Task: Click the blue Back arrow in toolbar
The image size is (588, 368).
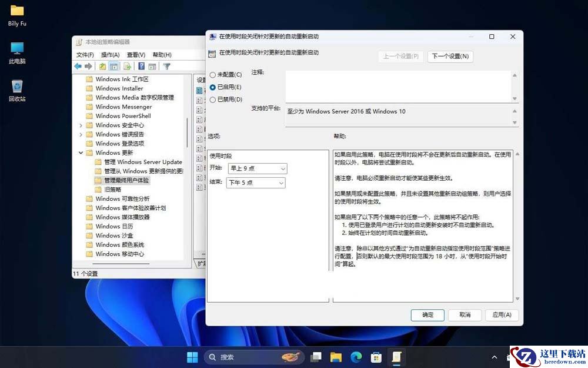Action: (78, 66)
